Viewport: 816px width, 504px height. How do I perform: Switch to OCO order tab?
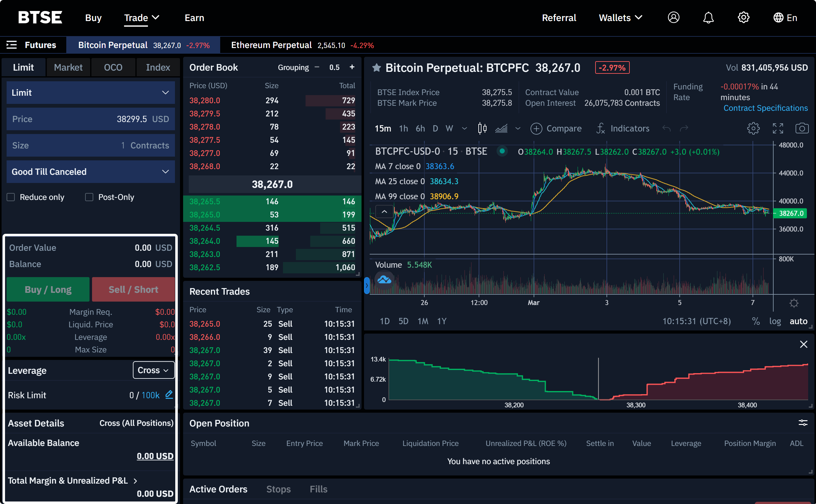(x=113, y=67)
